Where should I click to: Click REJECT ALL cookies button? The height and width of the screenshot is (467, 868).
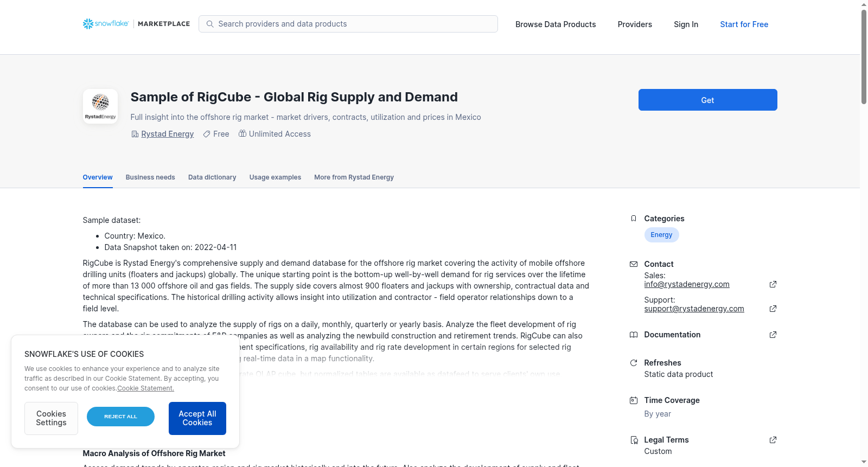tap(120, 417)
